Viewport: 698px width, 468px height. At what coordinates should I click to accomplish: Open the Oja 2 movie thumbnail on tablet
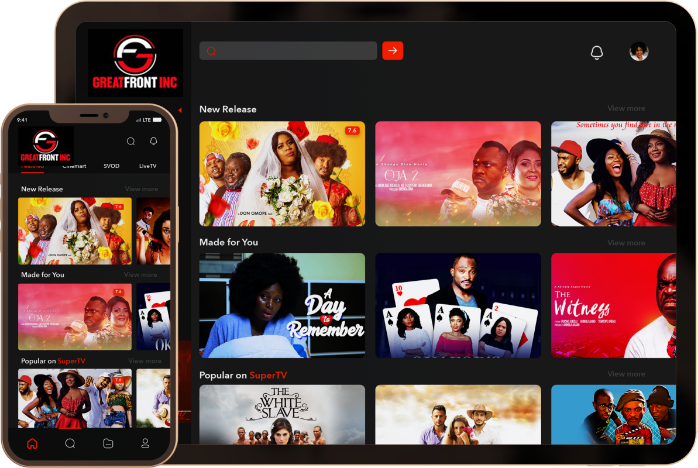[x=458, y=174]
